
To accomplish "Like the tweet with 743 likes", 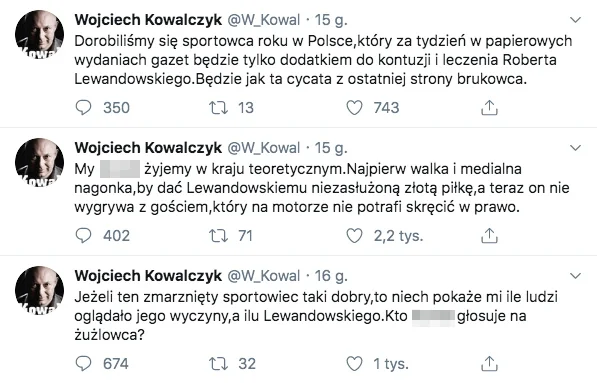I will [354, 107].
